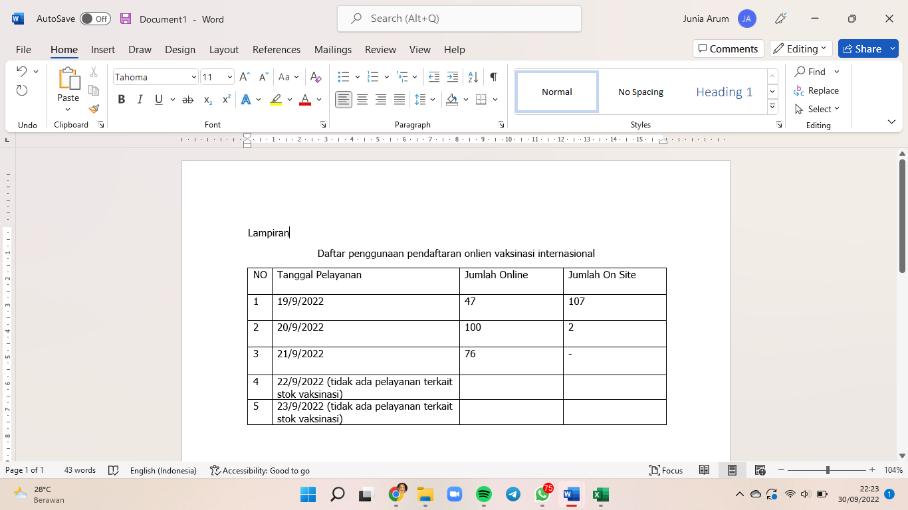The height and width of the screenshot is (510, 908).
Task: Click the Search box in title bar
Action: pyautogui.click(x=459, y=19)
